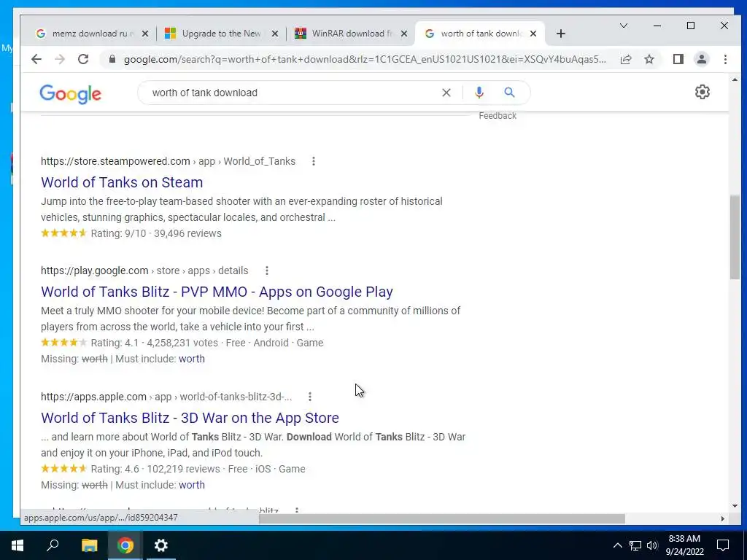Image resolution: width=747 pixels, height=560 pixels.
Task: Click the play.google.com breadcrumb URL
Action: pos(144,271)
